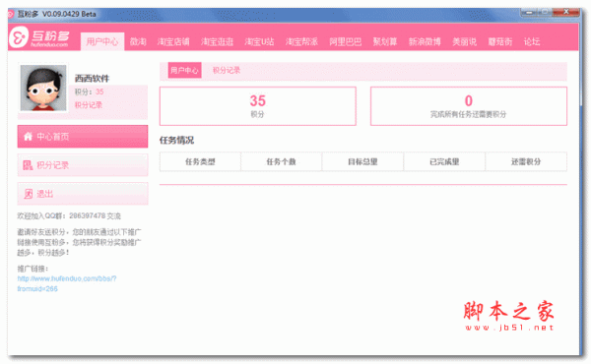Image resolution: width=591 pixels, height=364 pixels.
Task: Click the 已完成量 column header
Action: pos(444,162)
